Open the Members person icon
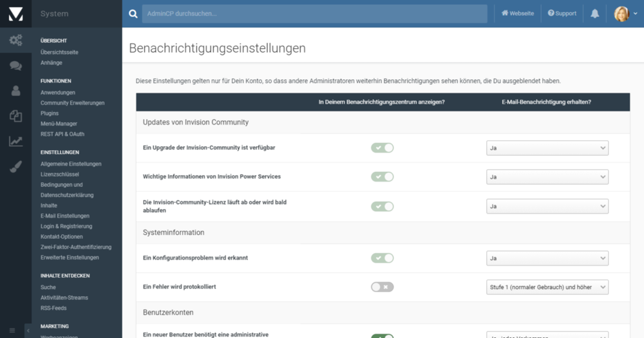 pos(15,91)
